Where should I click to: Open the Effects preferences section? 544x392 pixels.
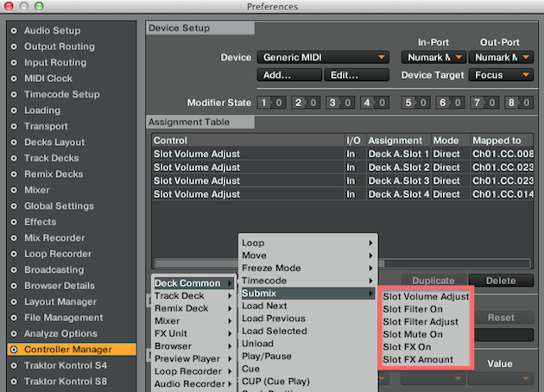(x=40, y=222)
